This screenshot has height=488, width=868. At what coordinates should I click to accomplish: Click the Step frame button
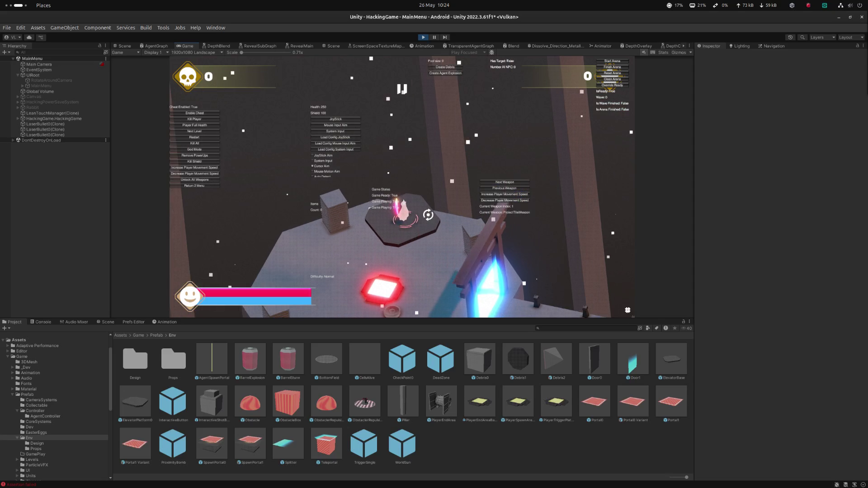point(444,37)
